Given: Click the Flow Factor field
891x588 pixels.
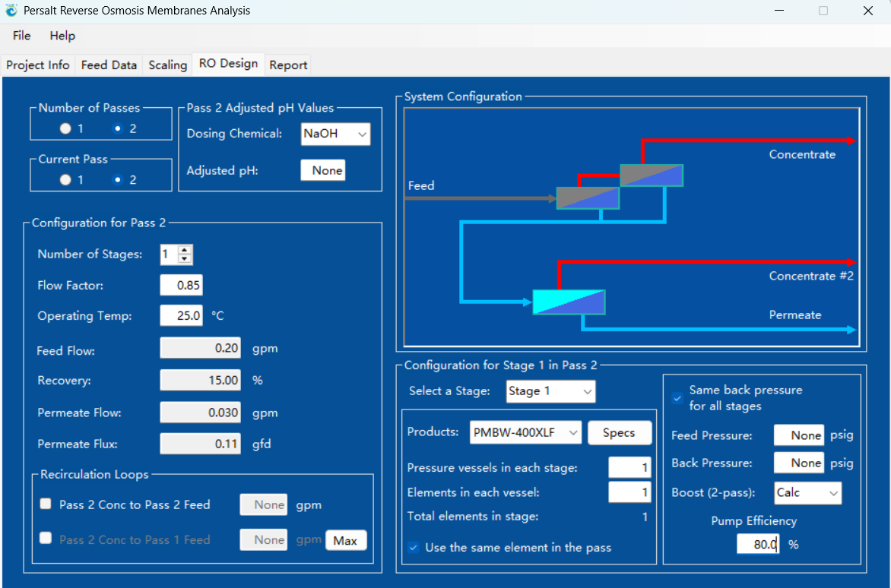Looking at the screenshot, I should 181,285.
